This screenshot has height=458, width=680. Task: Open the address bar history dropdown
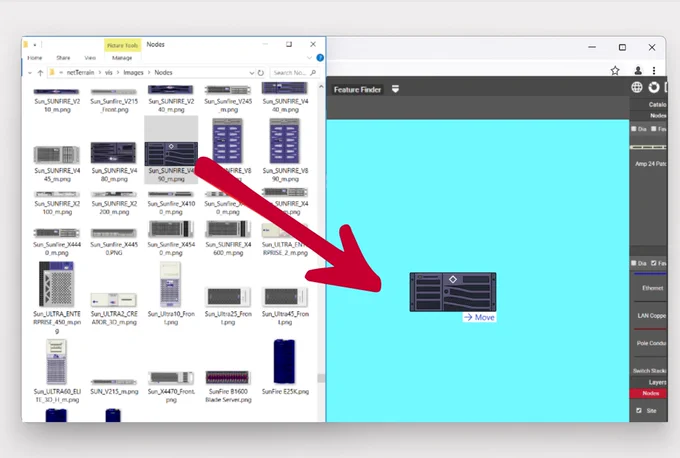252,73
